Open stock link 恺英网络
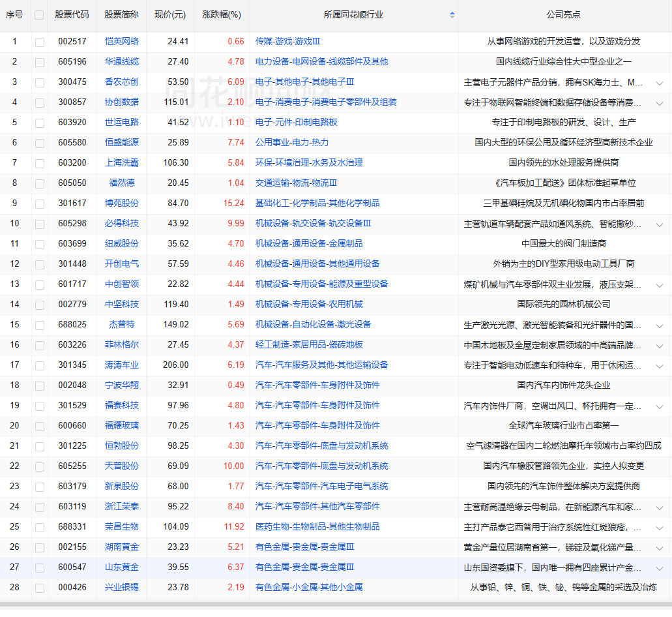This screenshot has width=672, height=617. pyautogui.click(x=122, y=42)
